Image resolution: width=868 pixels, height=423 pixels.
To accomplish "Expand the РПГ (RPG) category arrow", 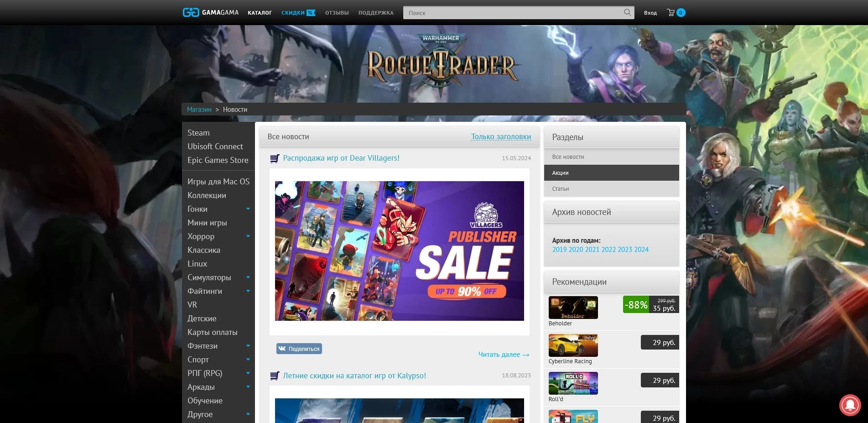I will pyautogui.click(x=248, y=373).
